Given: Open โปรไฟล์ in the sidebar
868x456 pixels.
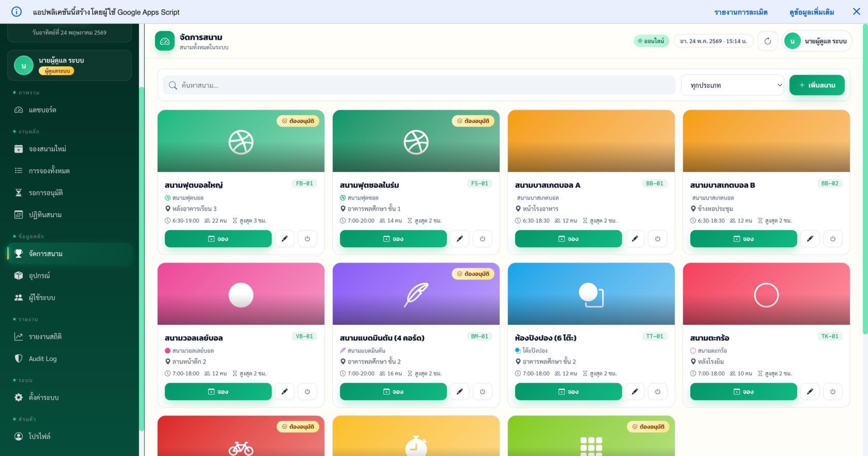Looking at the screenshot, I should coord(70,436).
